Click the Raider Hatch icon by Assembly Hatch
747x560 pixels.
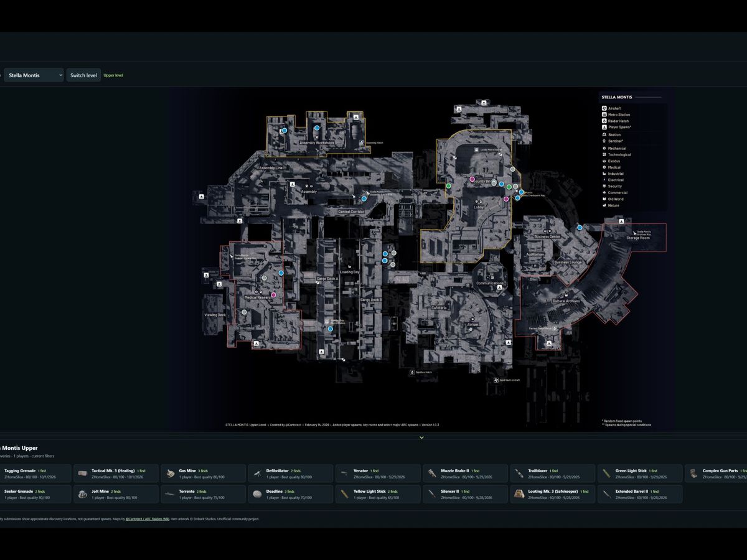(x=362, y=142)
